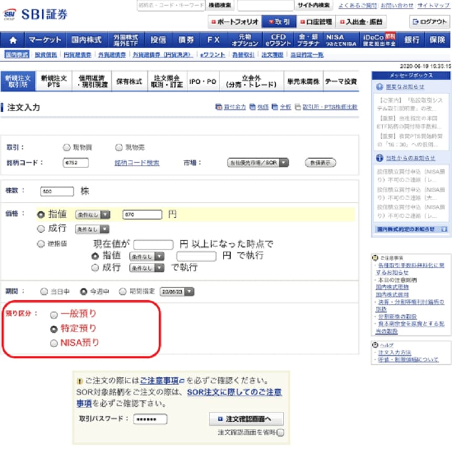Open the 注文履歴 sub-navigation link
The image size is (452, 476).
coord(272,55)
